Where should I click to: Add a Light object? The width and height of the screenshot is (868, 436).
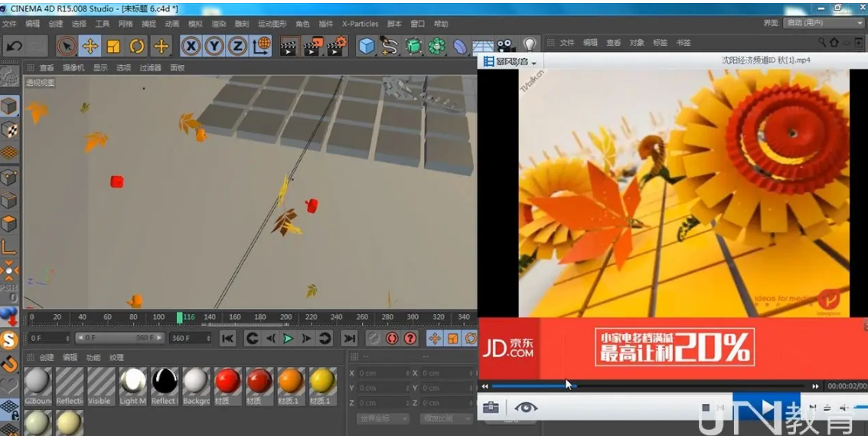[529, 45]
